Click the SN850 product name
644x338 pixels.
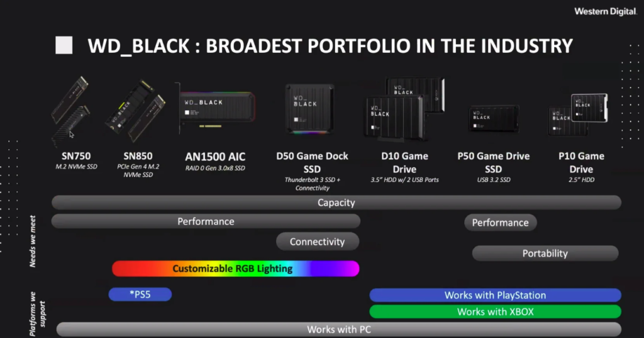[x=138, y=156]
